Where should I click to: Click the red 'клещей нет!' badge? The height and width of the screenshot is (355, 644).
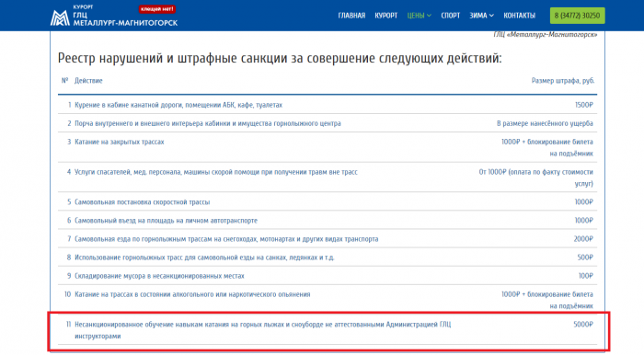[x=157, y=8]
